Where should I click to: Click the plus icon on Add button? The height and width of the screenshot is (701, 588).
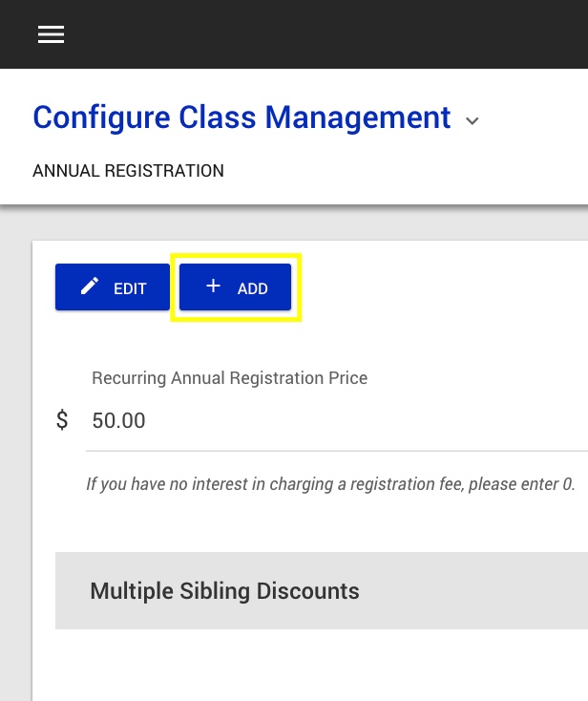coord(213,287)
